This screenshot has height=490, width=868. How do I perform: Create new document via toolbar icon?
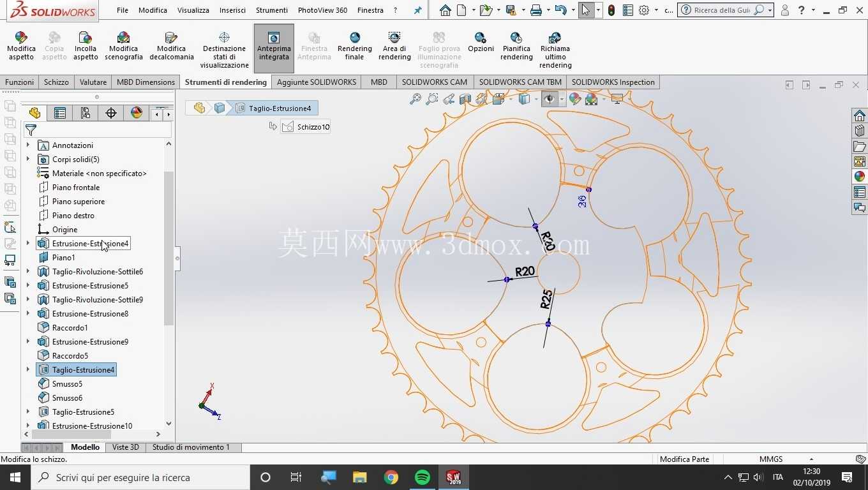[x=461, y=10]
